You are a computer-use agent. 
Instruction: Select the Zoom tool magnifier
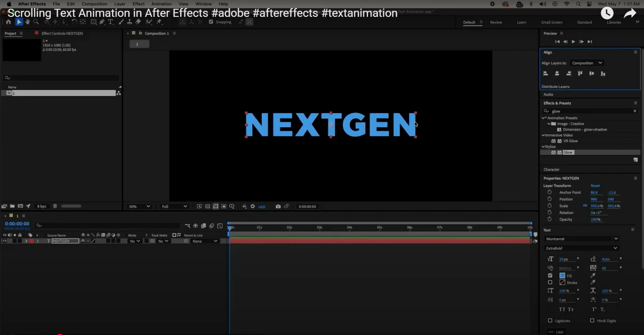click(36, 22)
